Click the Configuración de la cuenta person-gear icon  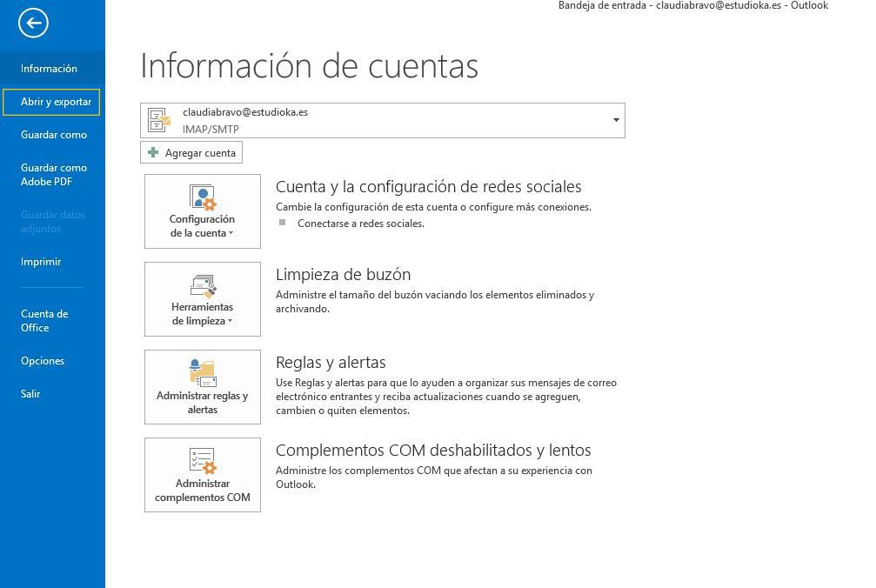(202, 197)
